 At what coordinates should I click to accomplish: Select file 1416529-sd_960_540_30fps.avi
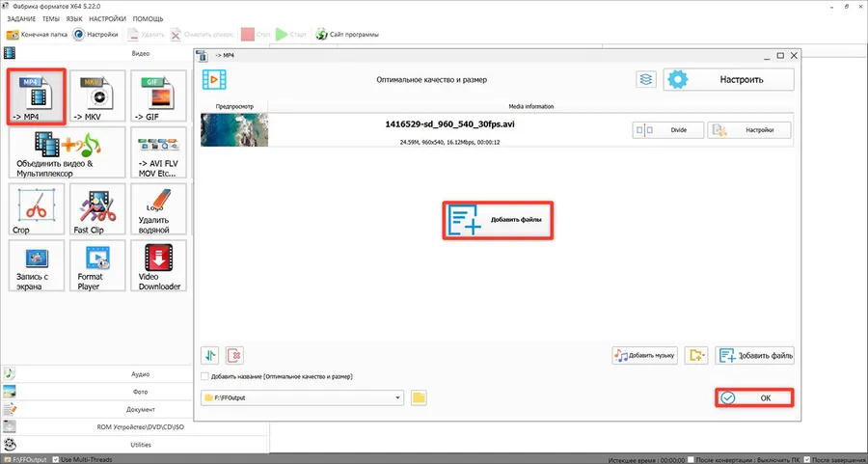point(449,124)
